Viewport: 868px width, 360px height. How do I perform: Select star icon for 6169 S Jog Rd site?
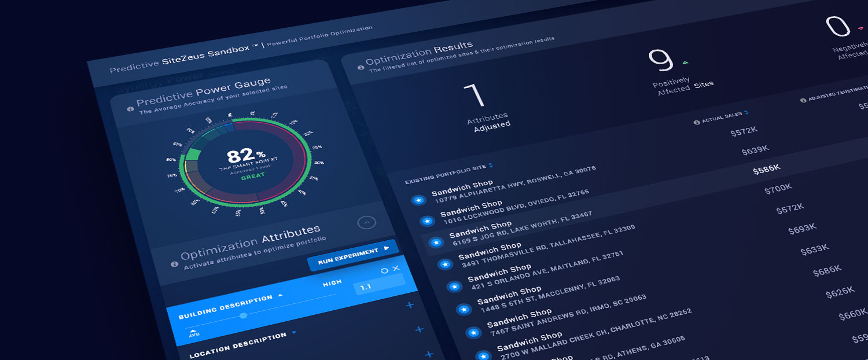pos(436,243)
